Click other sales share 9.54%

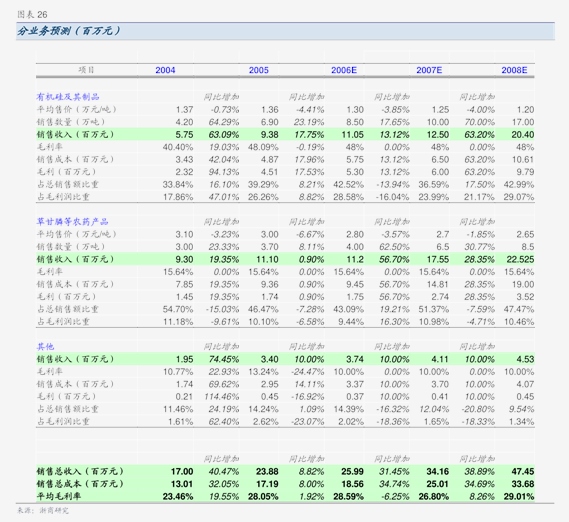point(521,409)
